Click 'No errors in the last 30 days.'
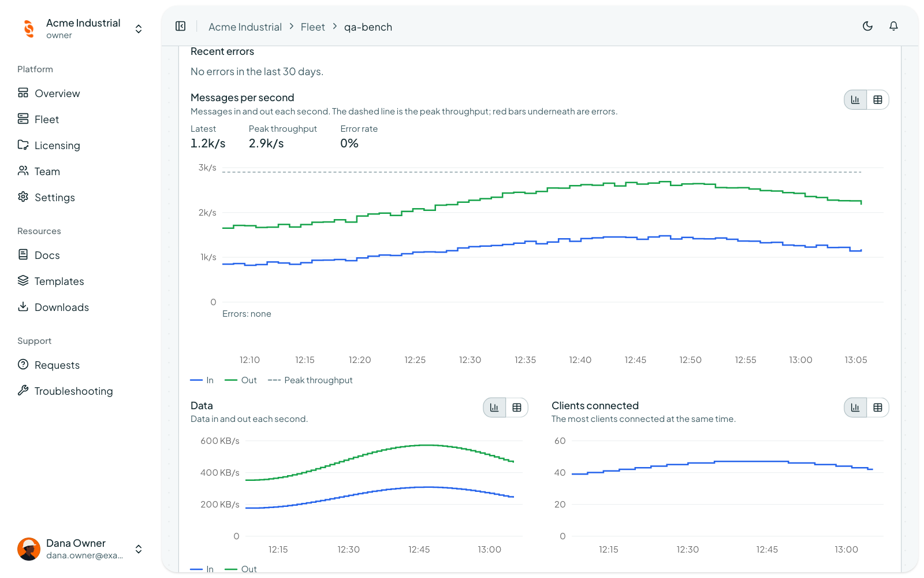The width and height of the screenshot is (924, 578). pyautogui.click(x=257, y=72)
